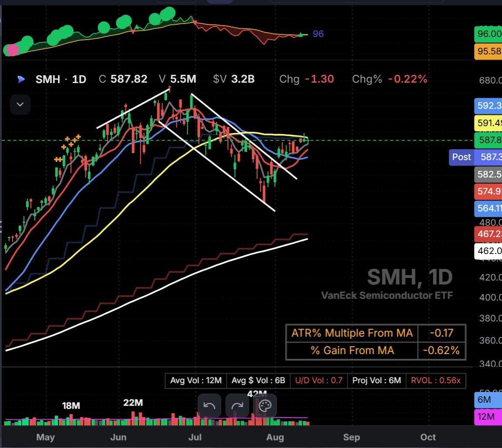Viewport: 502px width, 448px height.
Task: Change the 1D timeframe interval
Action: [x=79, y=79]
